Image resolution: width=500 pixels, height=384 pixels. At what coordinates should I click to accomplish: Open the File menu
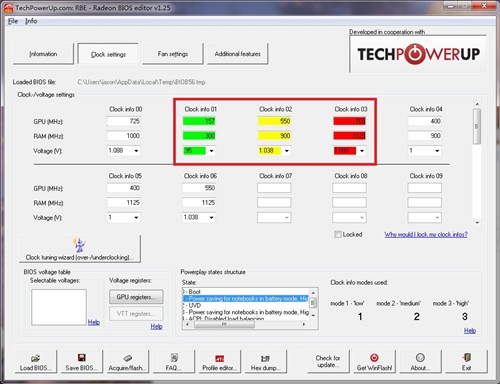pos(13,21)
